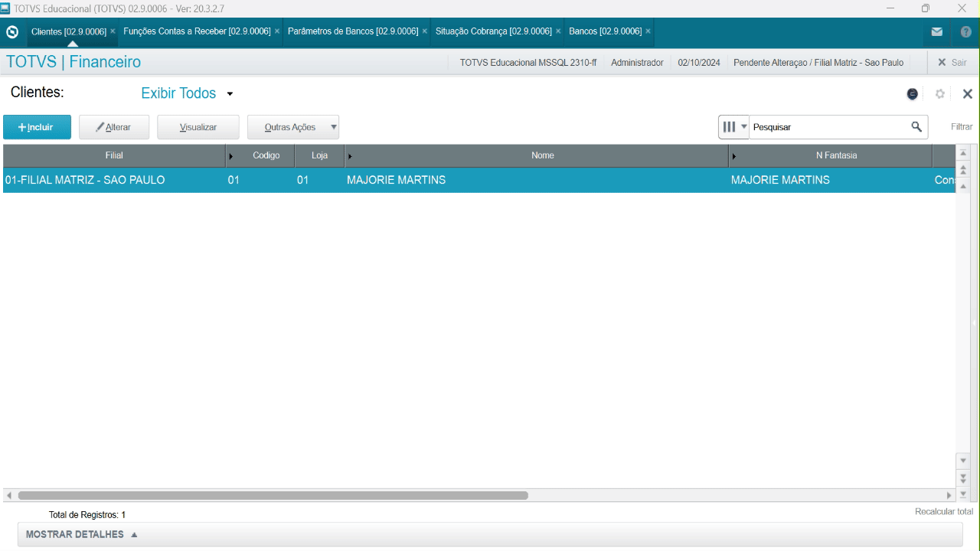Expand the Exibir Todos filter dropdown

[x=187, y=93]
